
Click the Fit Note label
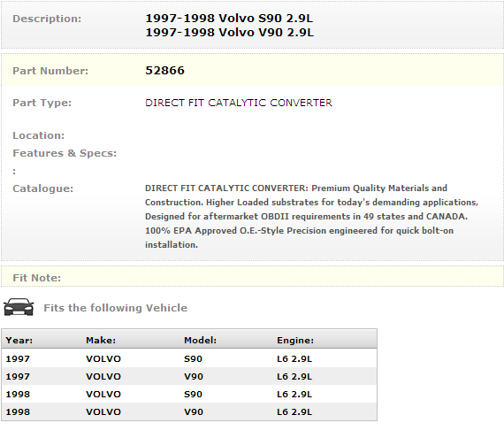pos(36,278)
